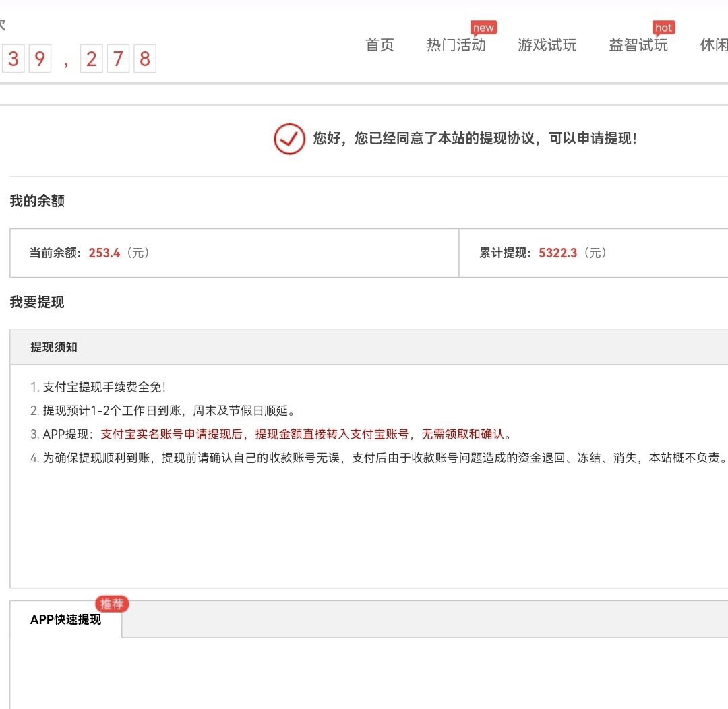Click the red 'hot' badge above 益智试玩
This screenshot has width=728, height=709.
point(663,28)
